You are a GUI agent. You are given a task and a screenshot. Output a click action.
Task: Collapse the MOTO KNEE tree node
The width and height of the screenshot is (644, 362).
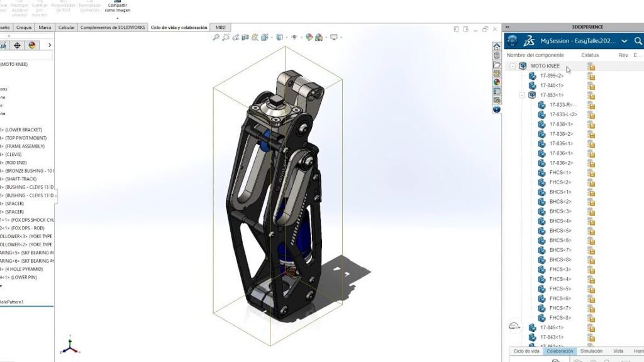point(513,66)
